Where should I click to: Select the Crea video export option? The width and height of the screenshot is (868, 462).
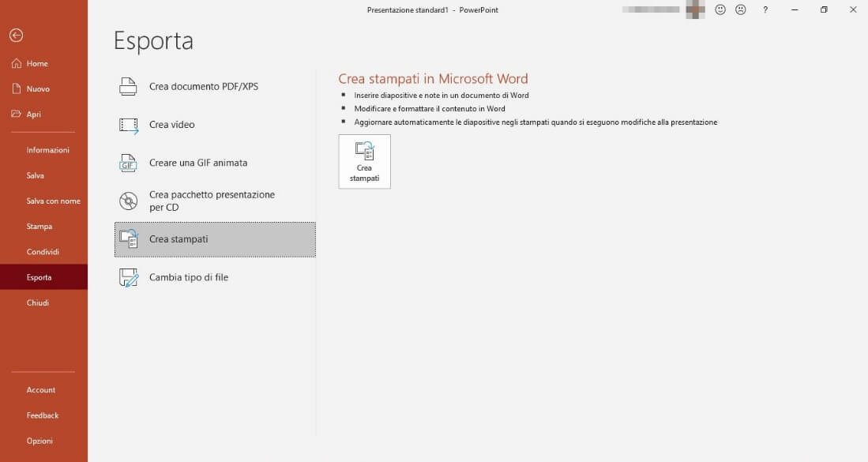pyautogui.click(x=215, y=125)
